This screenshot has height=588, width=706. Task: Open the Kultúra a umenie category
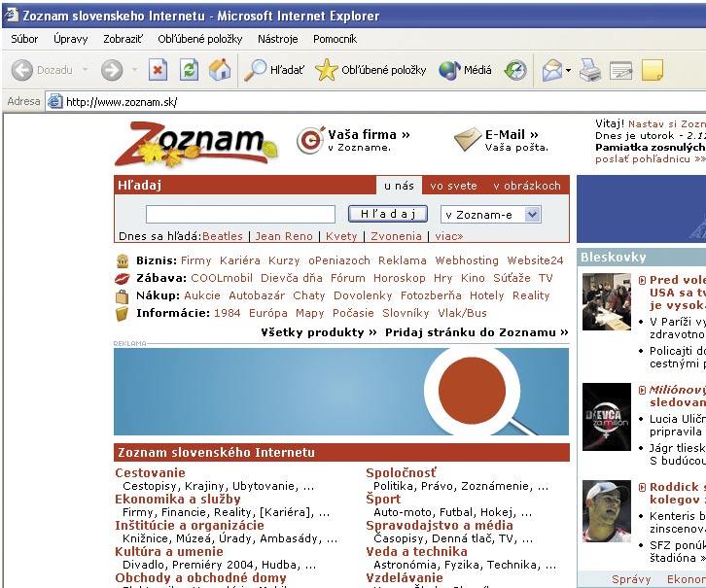[x=169, y=552]
